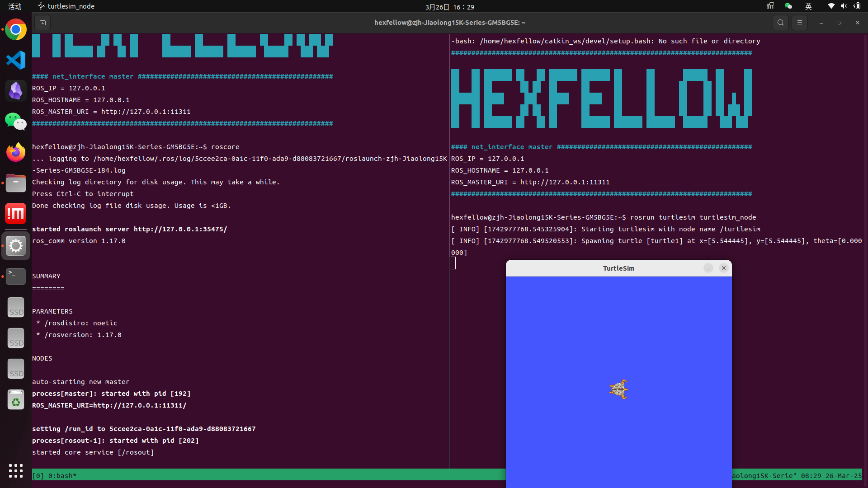Open WeChat from the dock
This screenshot has height=488, width=868.
(x=16, y=122)
